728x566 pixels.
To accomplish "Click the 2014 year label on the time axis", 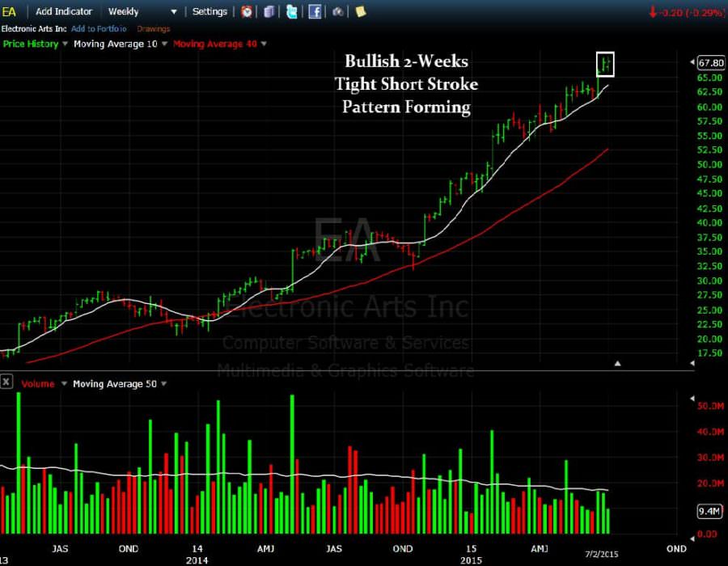I will tap(197, 560).
